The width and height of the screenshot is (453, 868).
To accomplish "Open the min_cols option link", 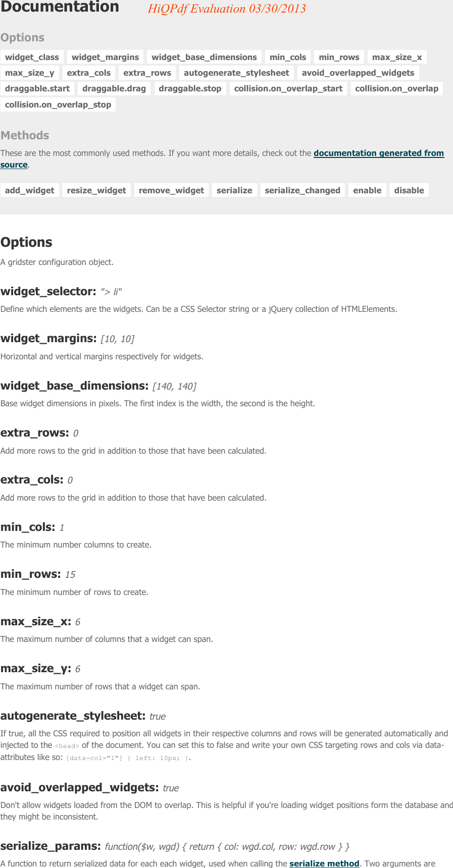I will 287,57.
